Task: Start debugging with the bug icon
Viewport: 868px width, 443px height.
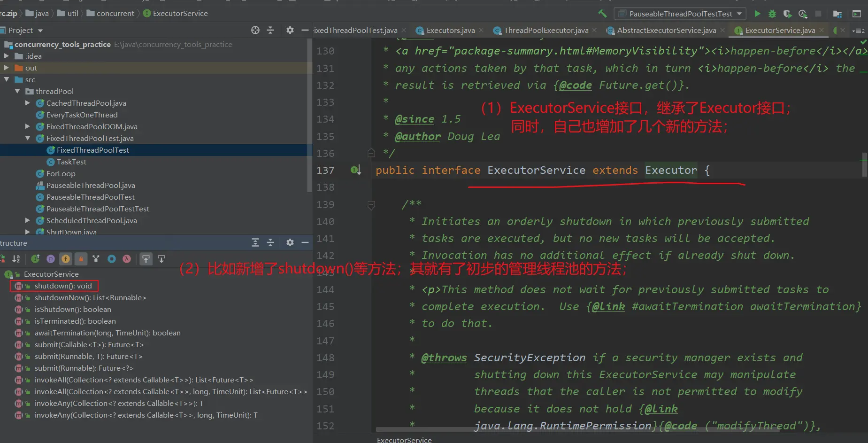Action: (772, 14)
